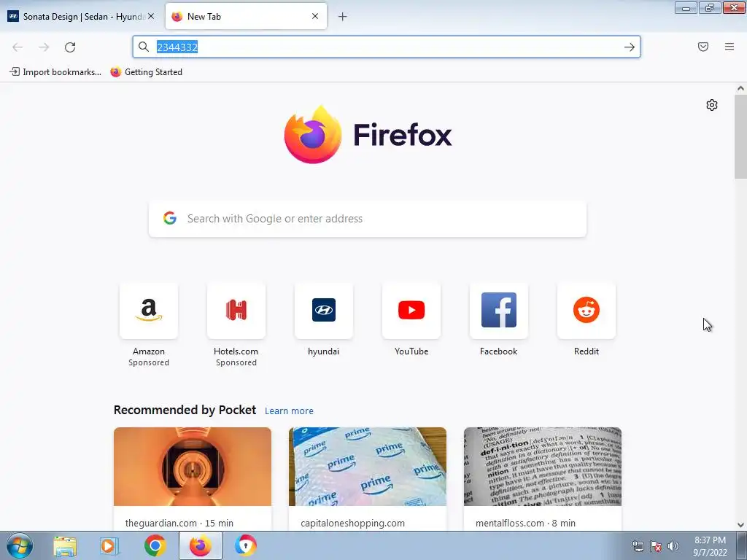Open the Reddit shortcut tile
Viewport: 747px width, 560px height.
pos(587,311)
